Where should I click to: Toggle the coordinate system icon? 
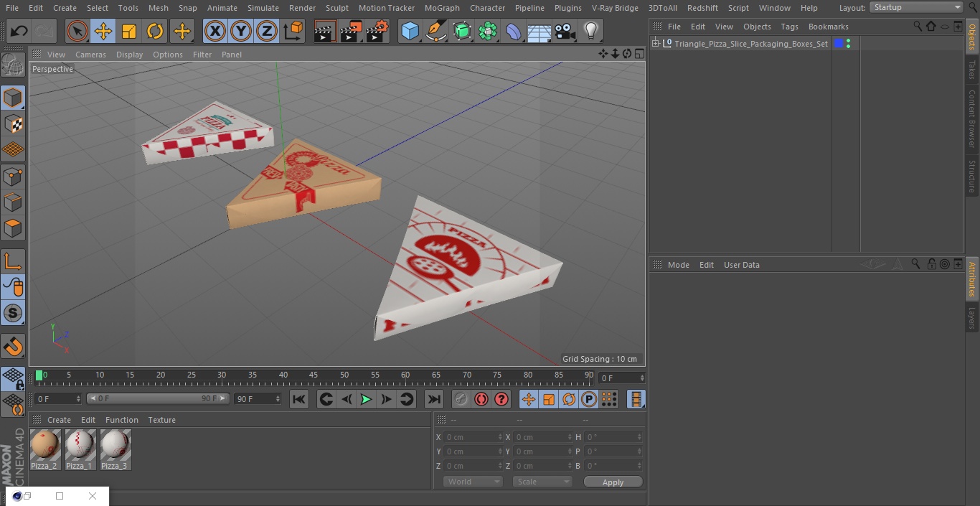293,31
